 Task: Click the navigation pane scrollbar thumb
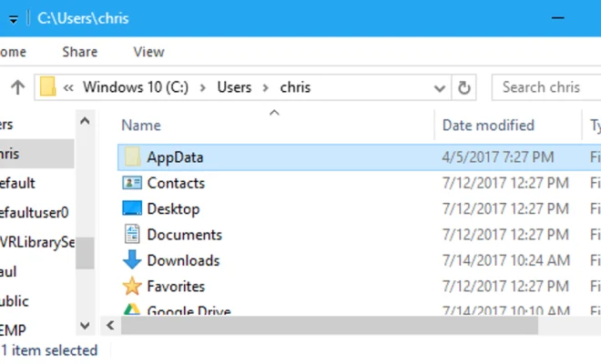[x=85, y=253]
